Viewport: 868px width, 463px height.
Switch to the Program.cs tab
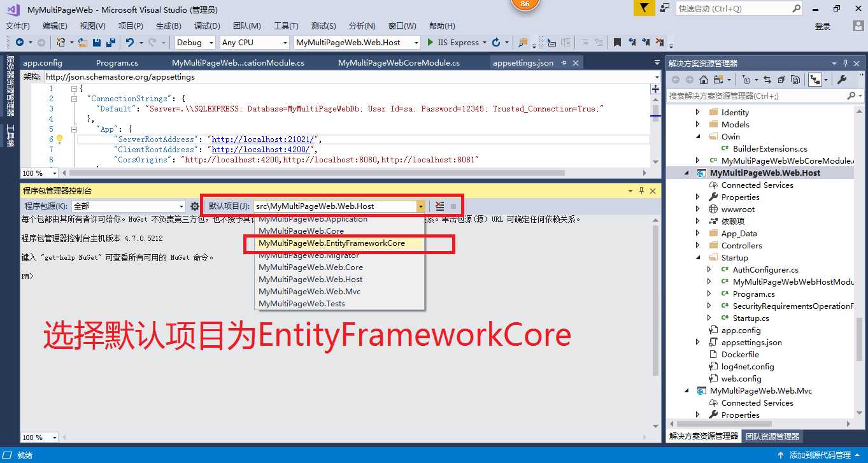tap(117, 63)
